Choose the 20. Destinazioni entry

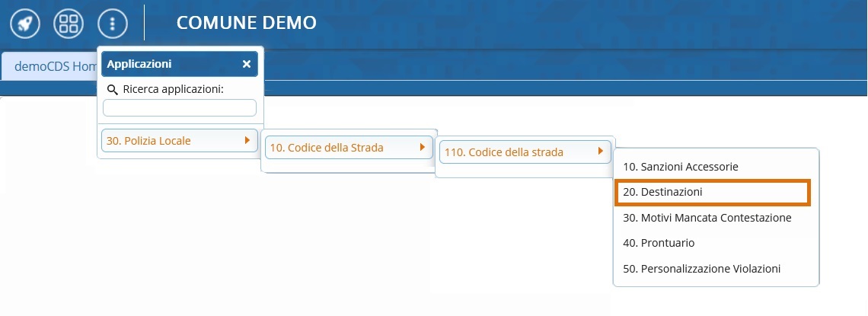(x=662, y=193)
